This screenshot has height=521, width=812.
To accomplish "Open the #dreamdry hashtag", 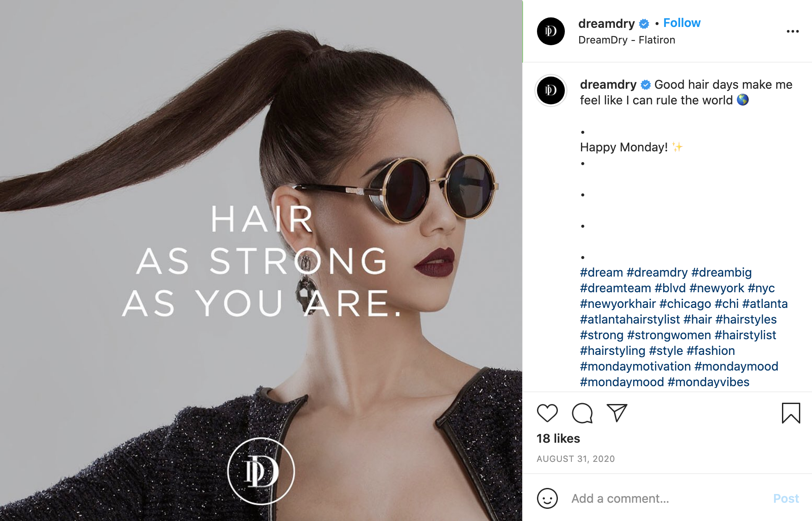I will pos(657,273).
